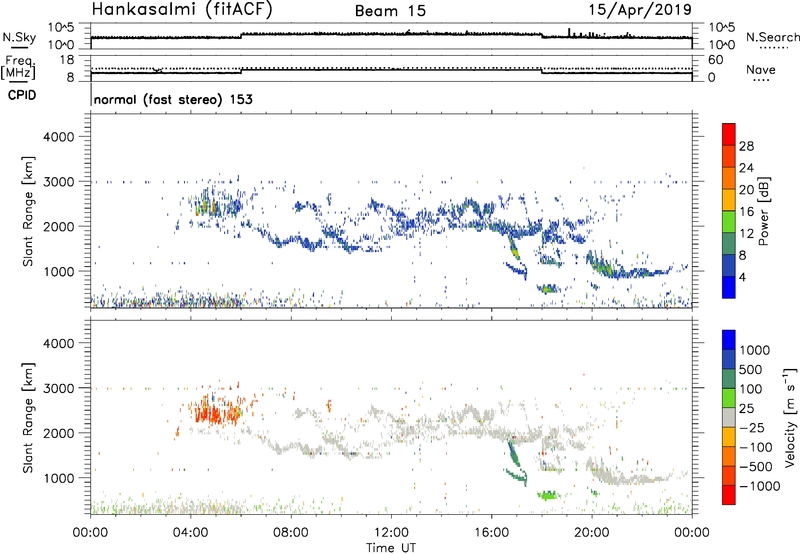
Task: Click the date '15/Apr/2019'
Action: [x=640, y=10]
